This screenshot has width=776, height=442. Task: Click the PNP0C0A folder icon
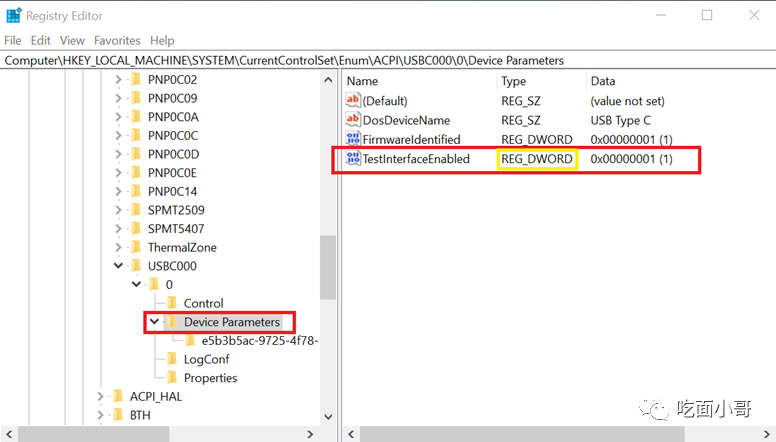point(136,117)
